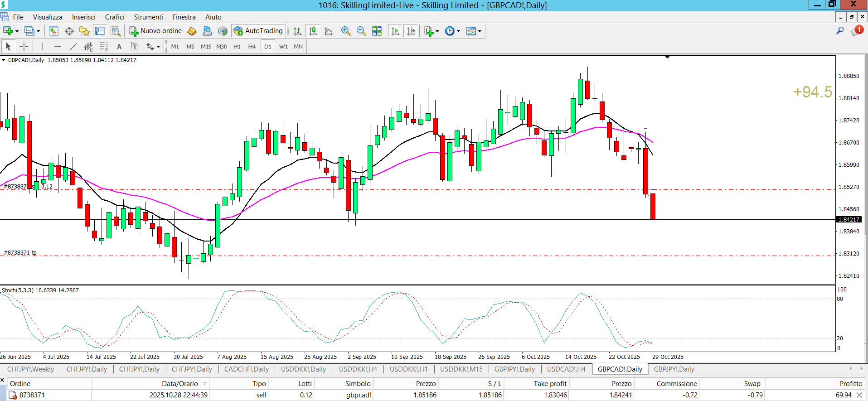868x401 pixels.
Task: Open the Market Watch panel icon
Action: [53, 31]
